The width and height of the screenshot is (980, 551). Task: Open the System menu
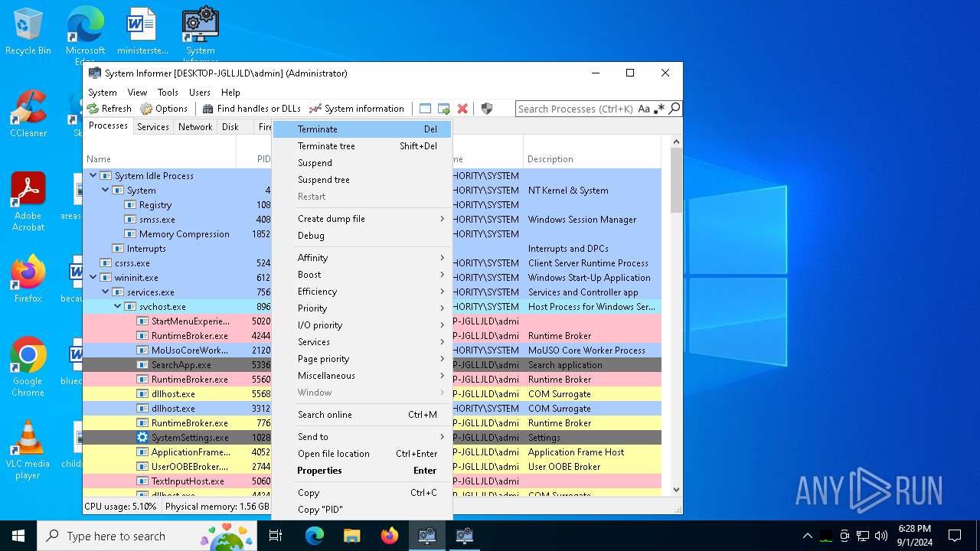click(103, 92)
